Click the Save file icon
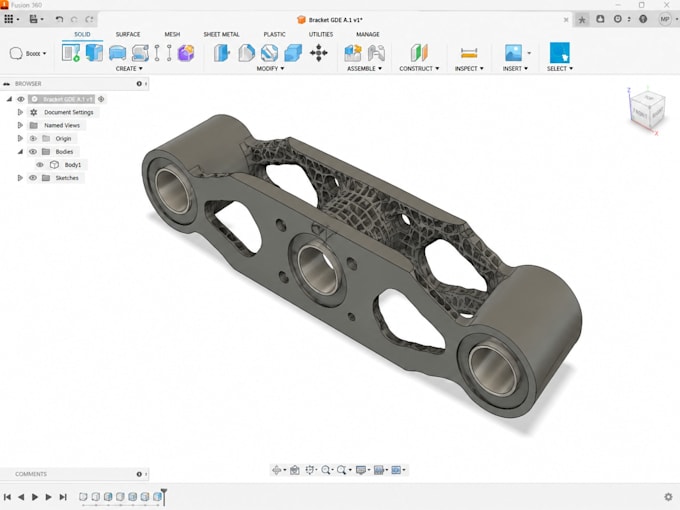Viewport: 680px width, 510px height. pyautogui.click(x=33, y=19)
